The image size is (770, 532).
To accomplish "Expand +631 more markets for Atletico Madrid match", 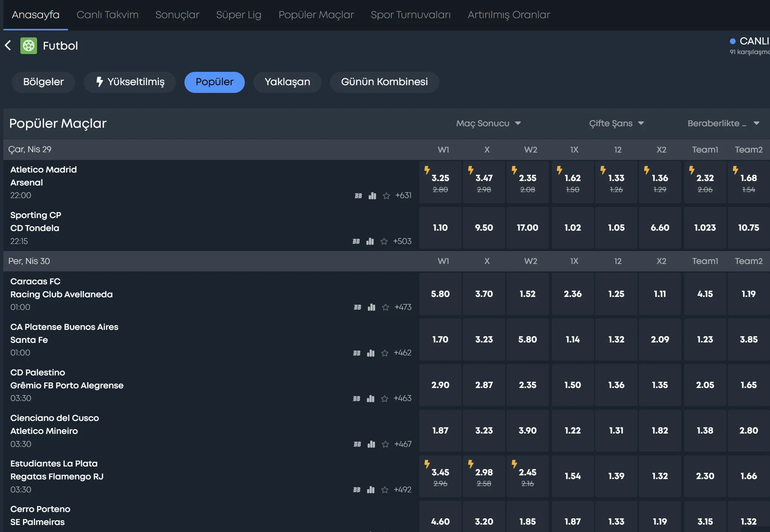I will [403, 195].
